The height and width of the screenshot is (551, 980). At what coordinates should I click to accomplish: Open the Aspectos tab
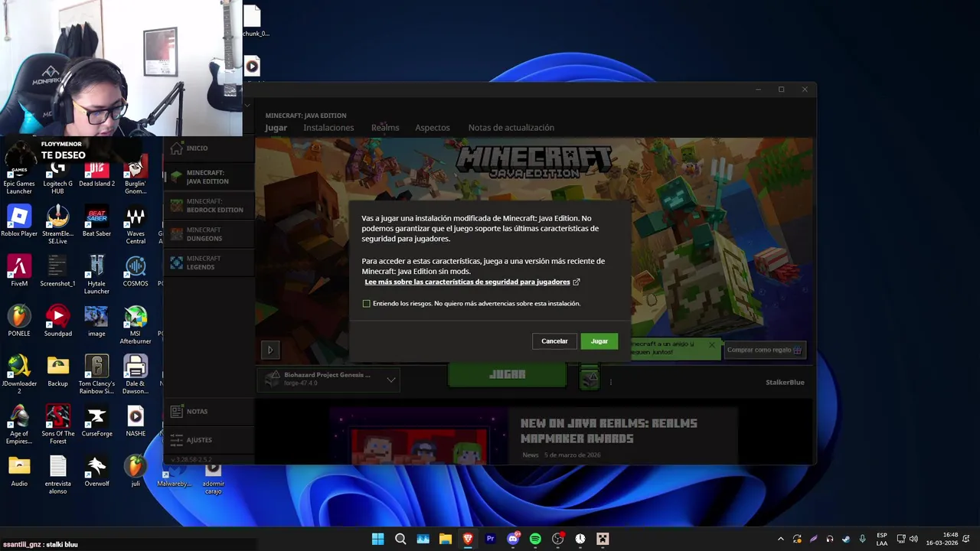[433, 128]
